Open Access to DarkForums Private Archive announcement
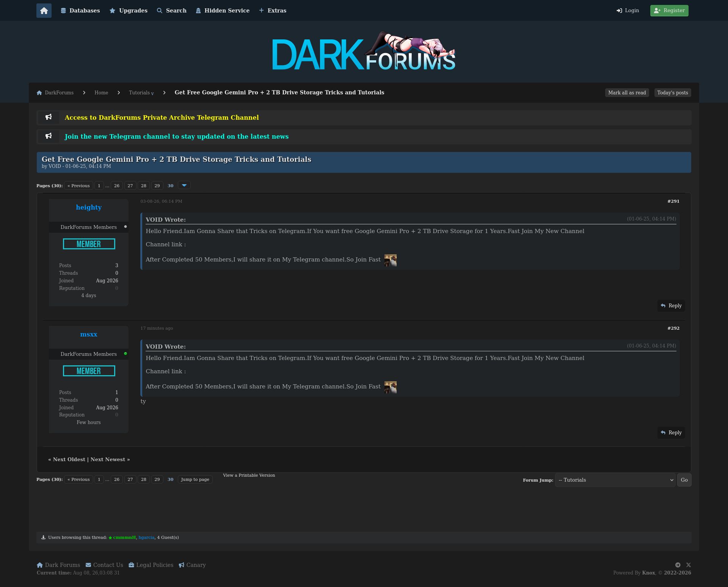The image size is (728, 587). 162,117
